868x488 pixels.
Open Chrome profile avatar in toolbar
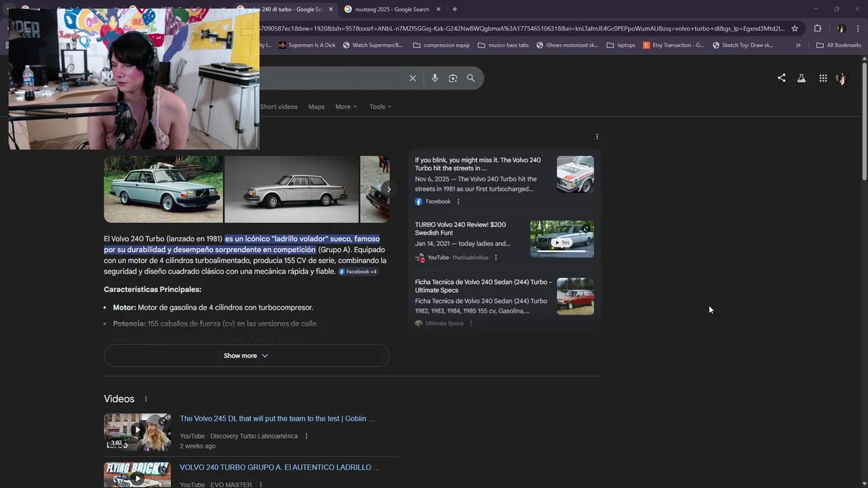pyautogui.click(x=841, y=28)
